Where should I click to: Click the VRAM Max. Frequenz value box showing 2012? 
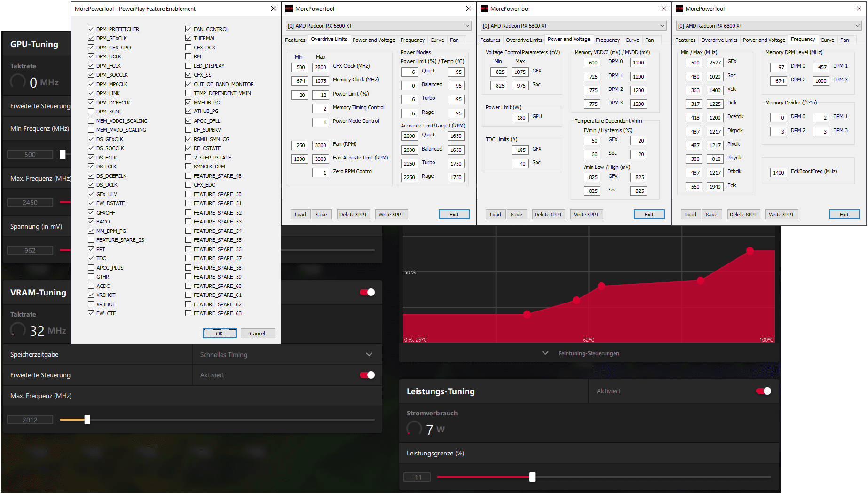tap(30, 420)
